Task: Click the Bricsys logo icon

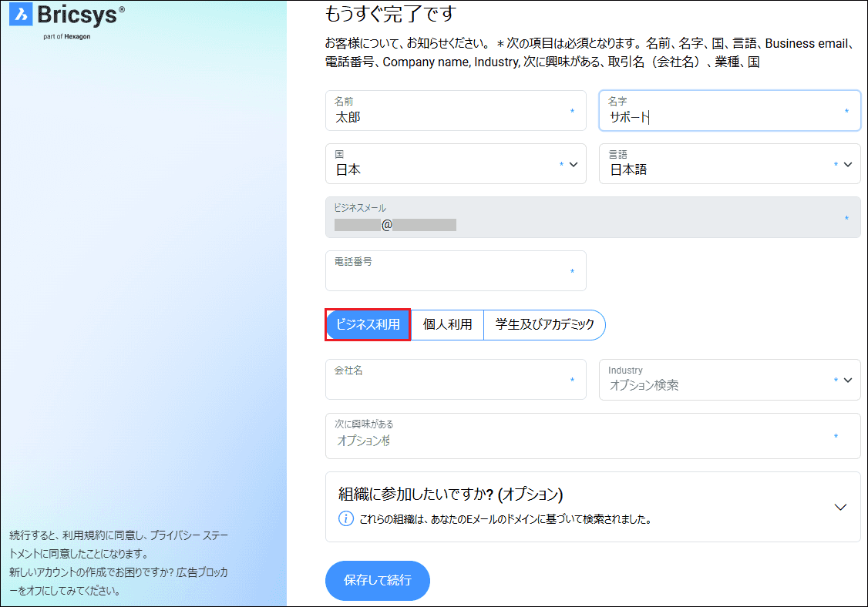Action: coord(20,14)
